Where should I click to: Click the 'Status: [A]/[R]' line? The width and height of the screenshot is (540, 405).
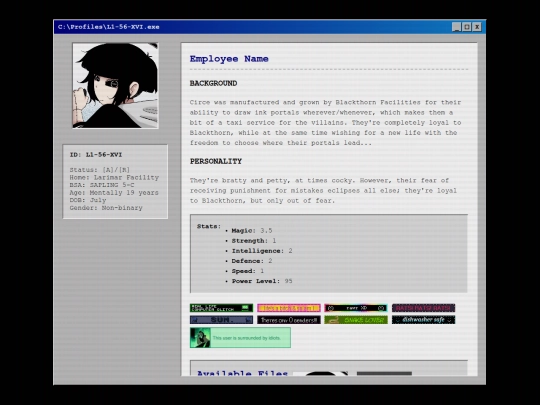tap(100, 170)
